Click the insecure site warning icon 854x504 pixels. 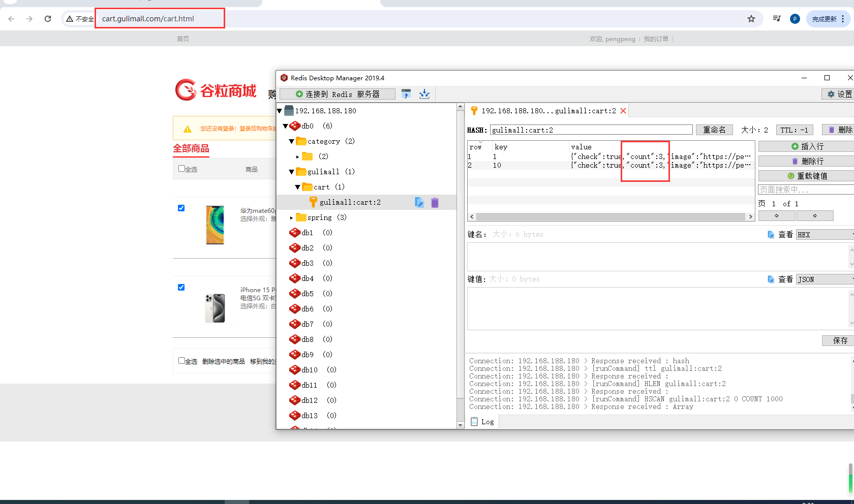pos(70,19)
